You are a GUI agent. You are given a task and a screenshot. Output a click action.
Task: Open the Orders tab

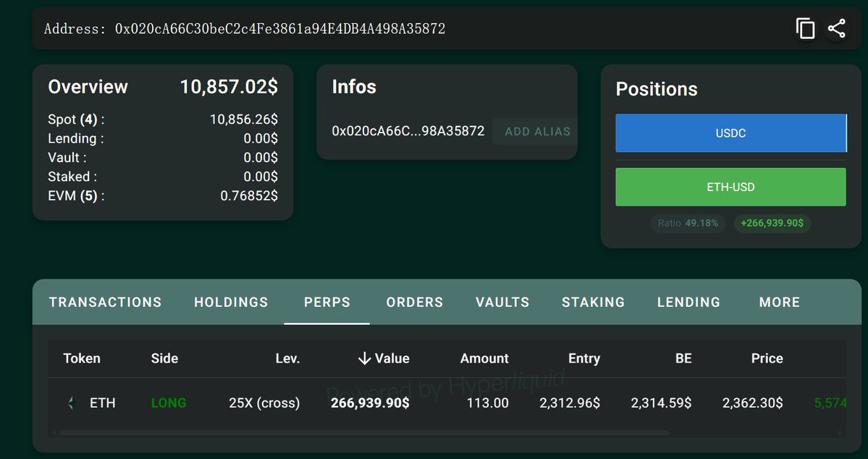(x=415, y=303)
